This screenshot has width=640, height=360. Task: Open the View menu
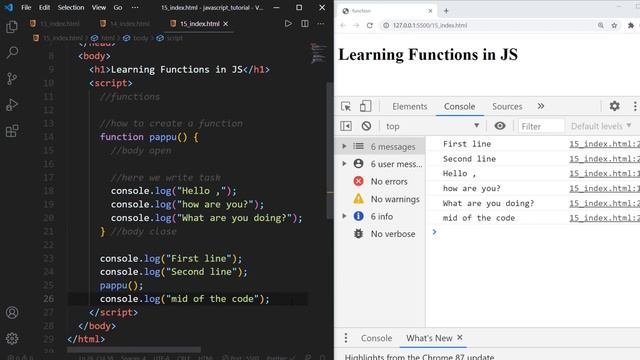[99, 7]
